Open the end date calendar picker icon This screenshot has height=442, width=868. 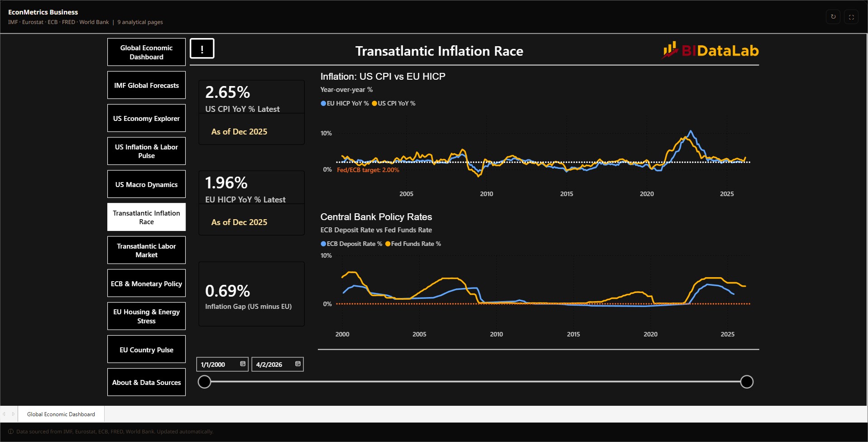tap(298, 364)
